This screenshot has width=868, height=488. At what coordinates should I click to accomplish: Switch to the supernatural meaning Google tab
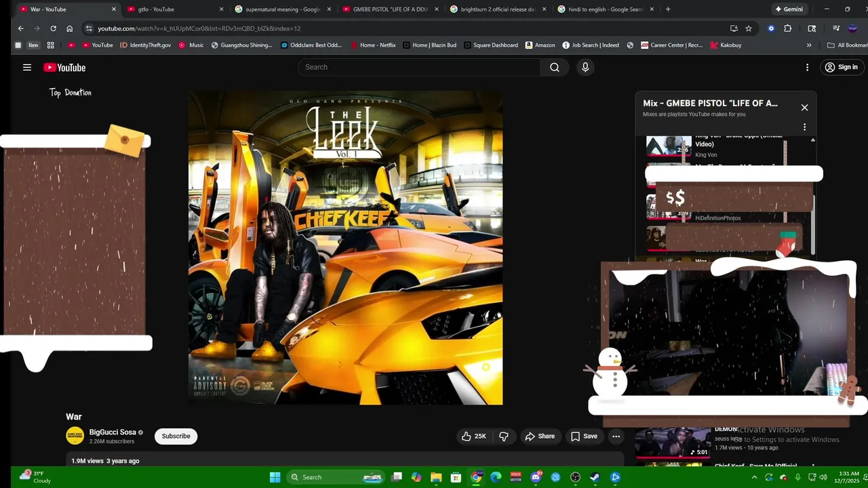tap(283, 9)
